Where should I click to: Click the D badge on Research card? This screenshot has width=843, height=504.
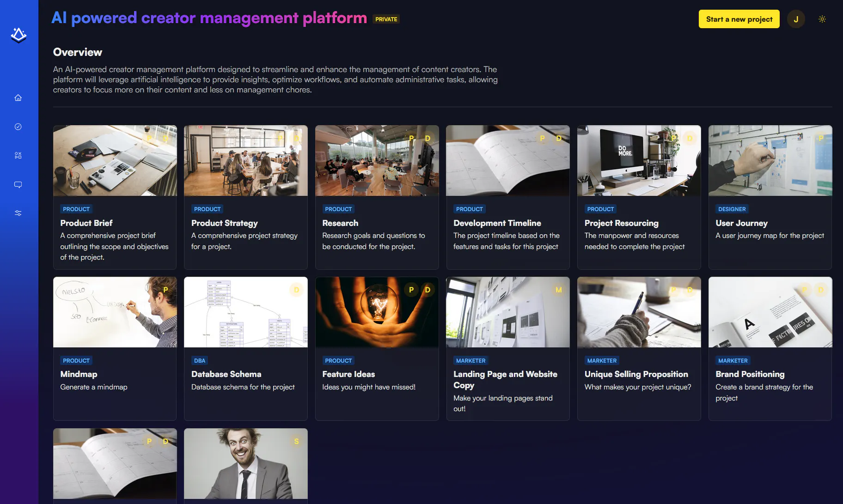428,138
